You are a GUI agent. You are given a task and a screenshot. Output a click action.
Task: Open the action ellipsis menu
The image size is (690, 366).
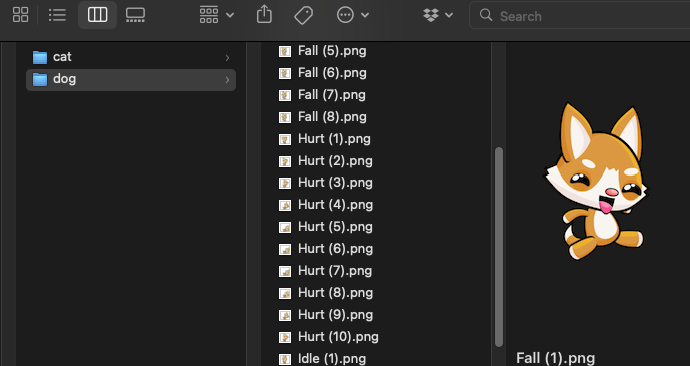tap(352, 15)
